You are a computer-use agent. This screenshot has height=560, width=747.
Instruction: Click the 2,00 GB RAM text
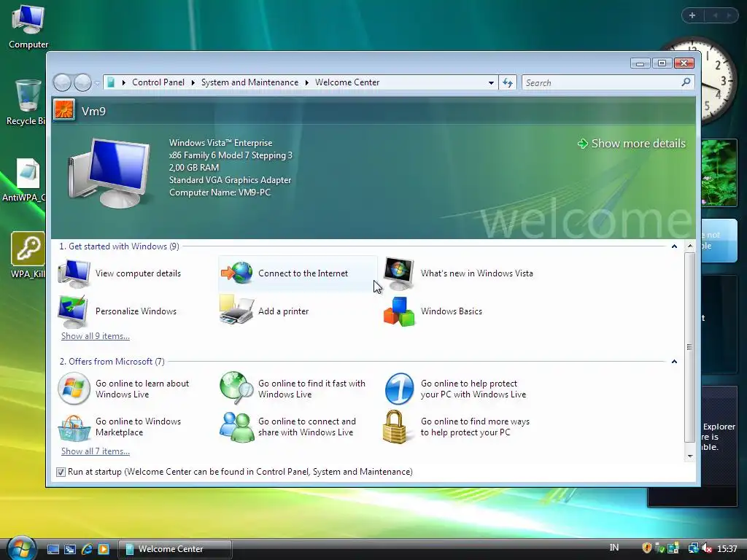(194, 168)
